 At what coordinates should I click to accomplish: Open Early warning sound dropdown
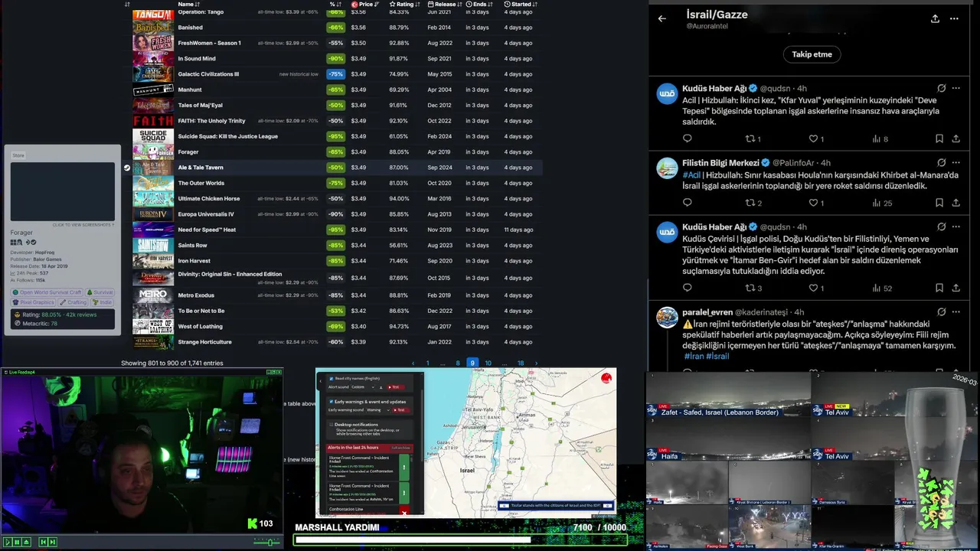tap(378, 410)
